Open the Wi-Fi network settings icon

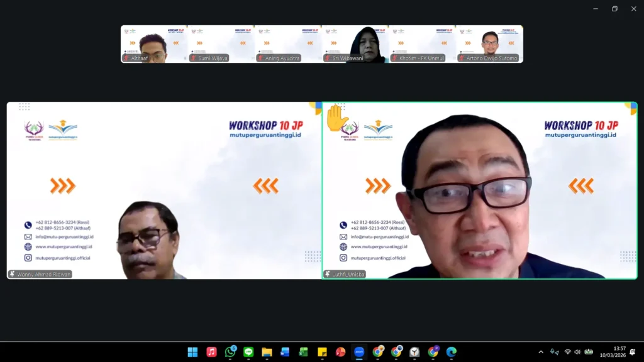pyautogui.click(x=567, y=352)
